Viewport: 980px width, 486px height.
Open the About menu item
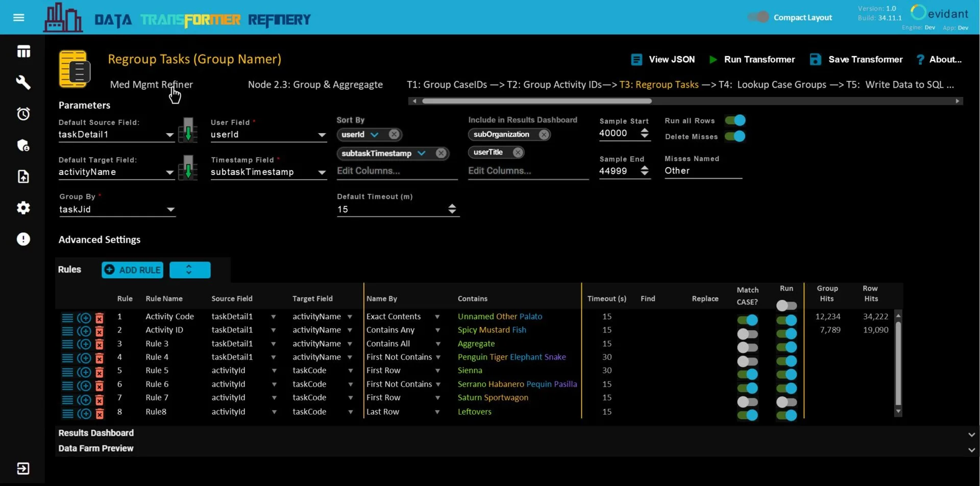(x=939, y=60)
